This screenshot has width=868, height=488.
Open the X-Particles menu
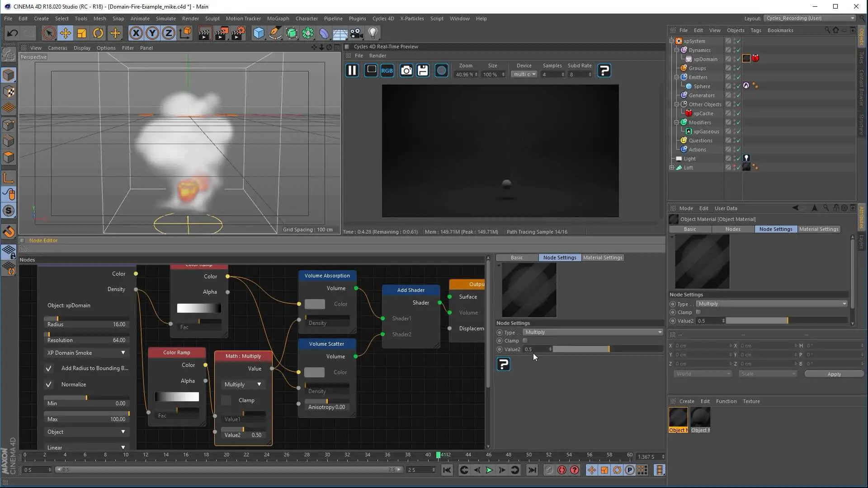click(x=412, y=19)
